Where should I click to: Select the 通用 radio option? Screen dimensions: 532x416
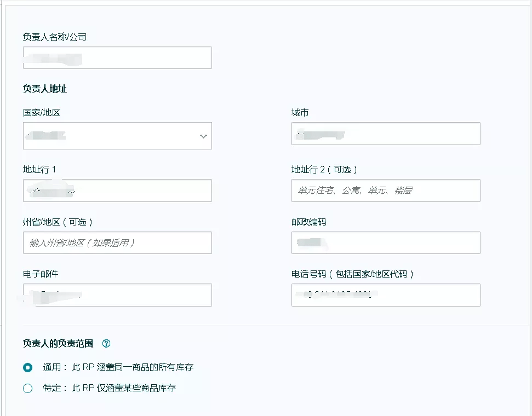coord(28,367)
